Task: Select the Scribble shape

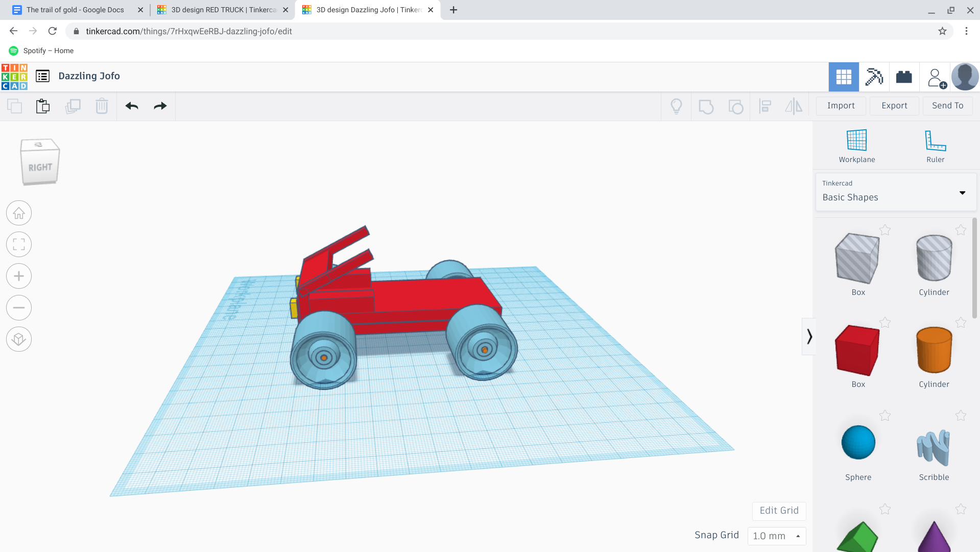Action: click(934, 448)
